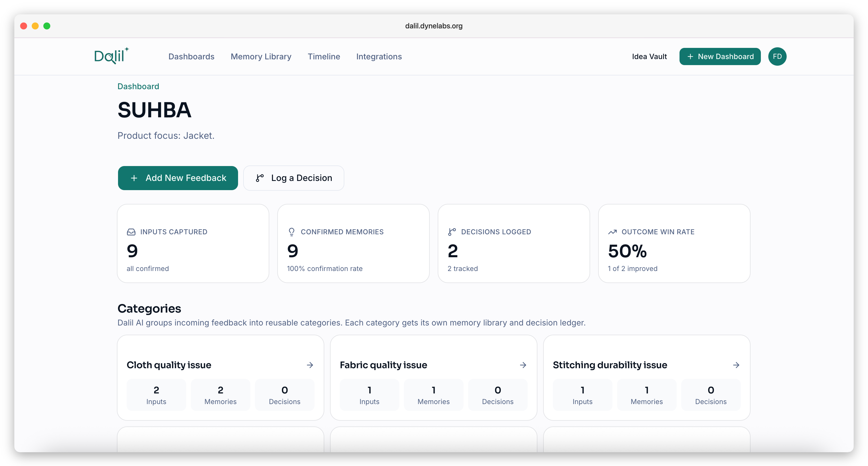The height and width of the screenshot is (466, 868).
Task: Open the Dashboards nav item
Action: (191, 56)
